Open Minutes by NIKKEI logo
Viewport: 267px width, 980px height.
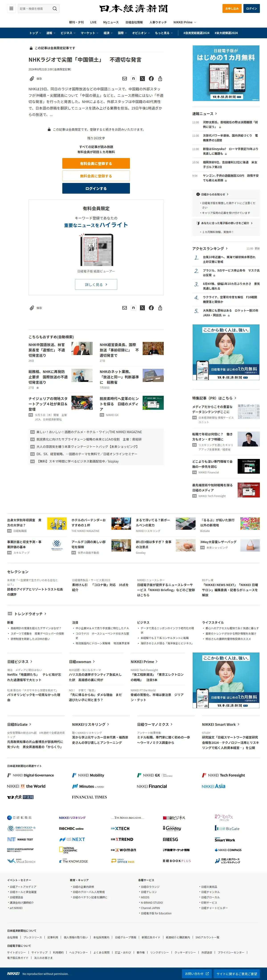(88, 786)
